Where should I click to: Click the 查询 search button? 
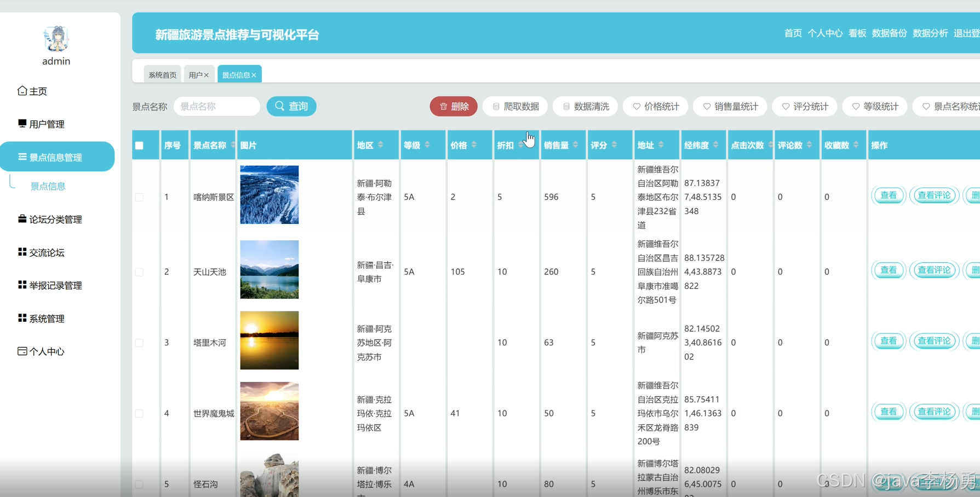tap(291, 106)
